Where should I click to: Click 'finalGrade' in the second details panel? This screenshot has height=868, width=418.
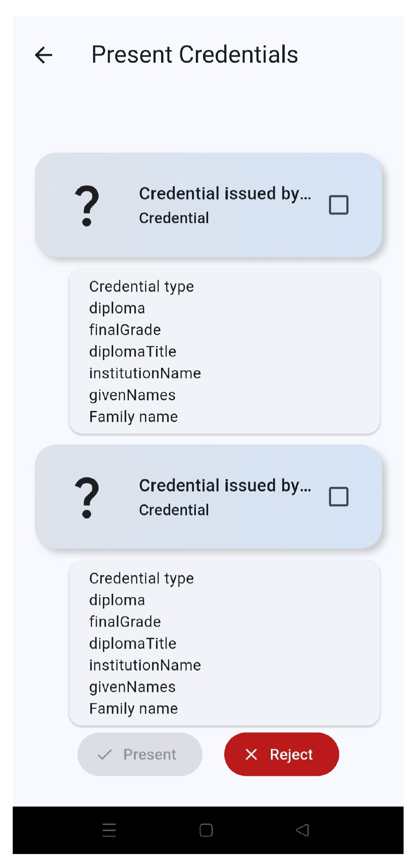(x=125, y=621)
